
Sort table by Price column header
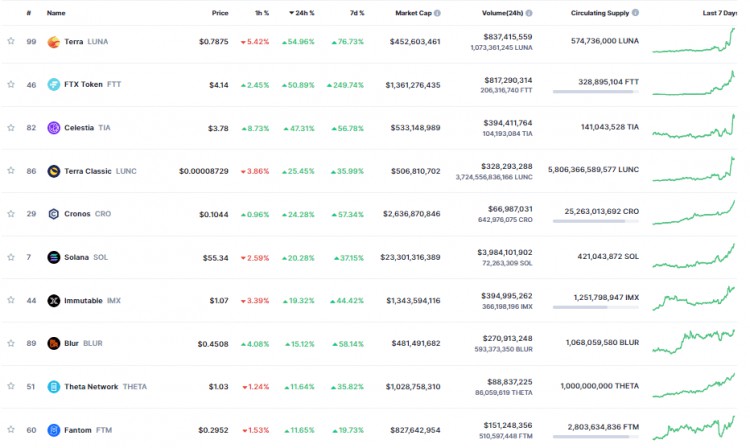coord(220,13)
